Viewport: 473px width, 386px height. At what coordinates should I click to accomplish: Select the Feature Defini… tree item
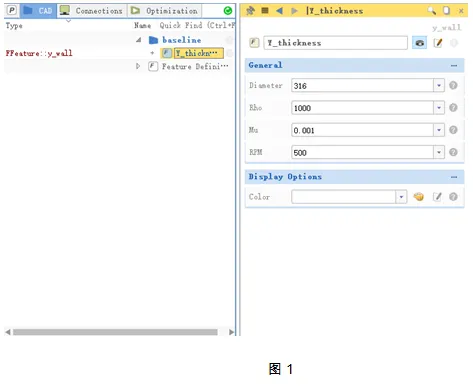(x=195, y=66)
